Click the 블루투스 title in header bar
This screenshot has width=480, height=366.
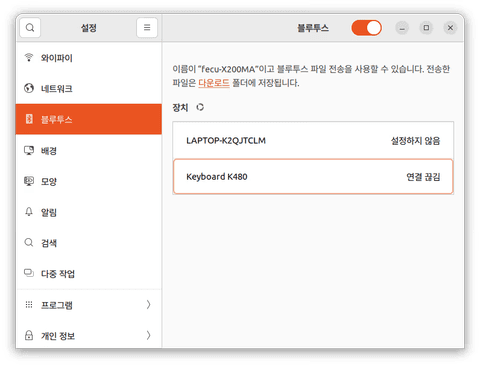pos(313,28)
